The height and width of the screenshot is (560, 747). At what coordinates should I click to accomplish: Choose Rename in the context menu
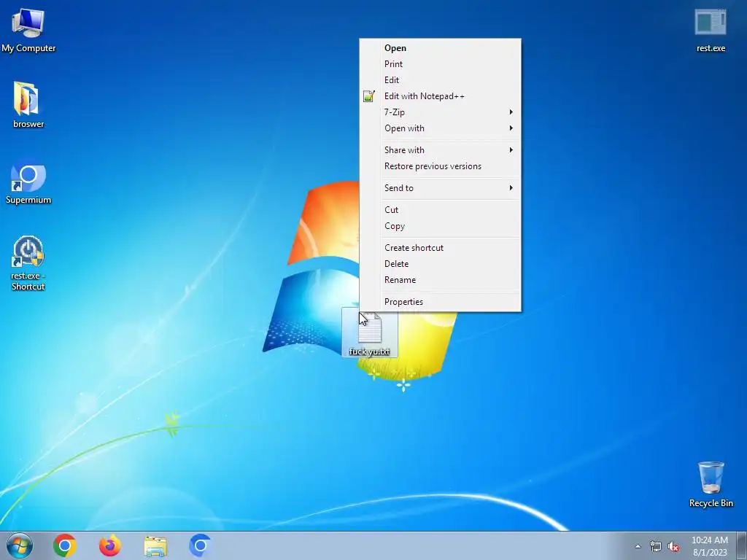[x=440, y=280]
